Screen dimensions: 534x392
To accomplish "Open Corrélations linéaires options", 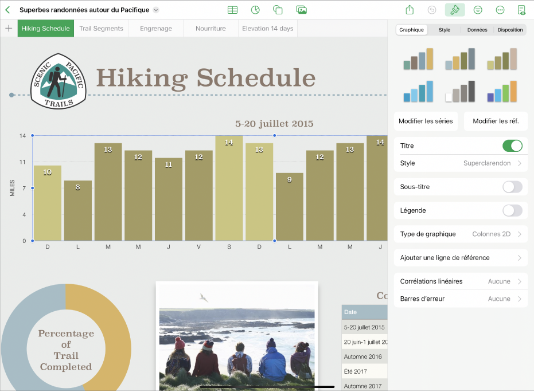I will click(461, 281).
